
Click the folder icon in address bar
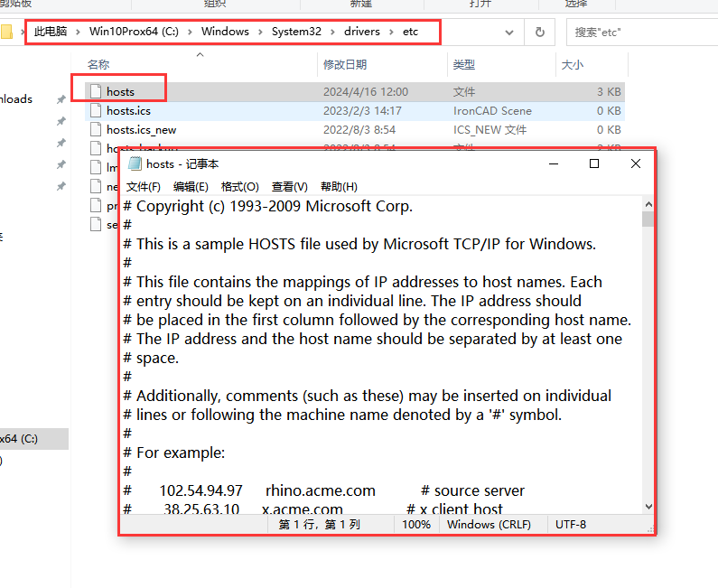click(7, 32)
